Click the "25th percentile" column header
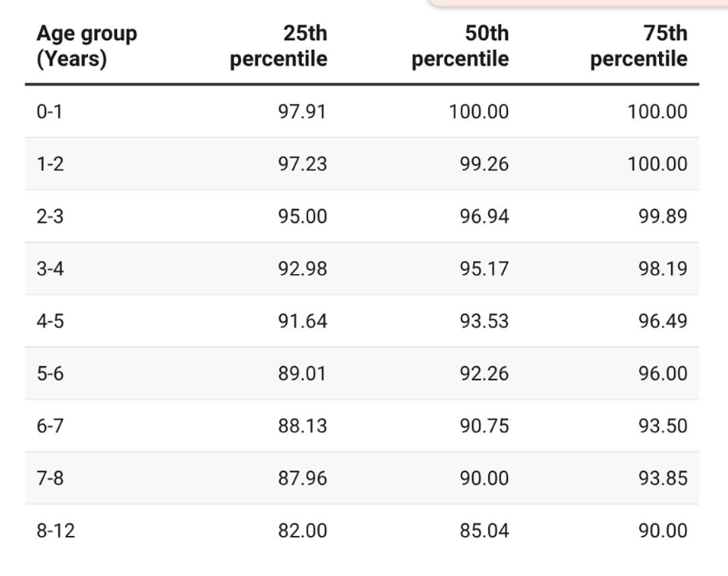 [x=278, y=47]
